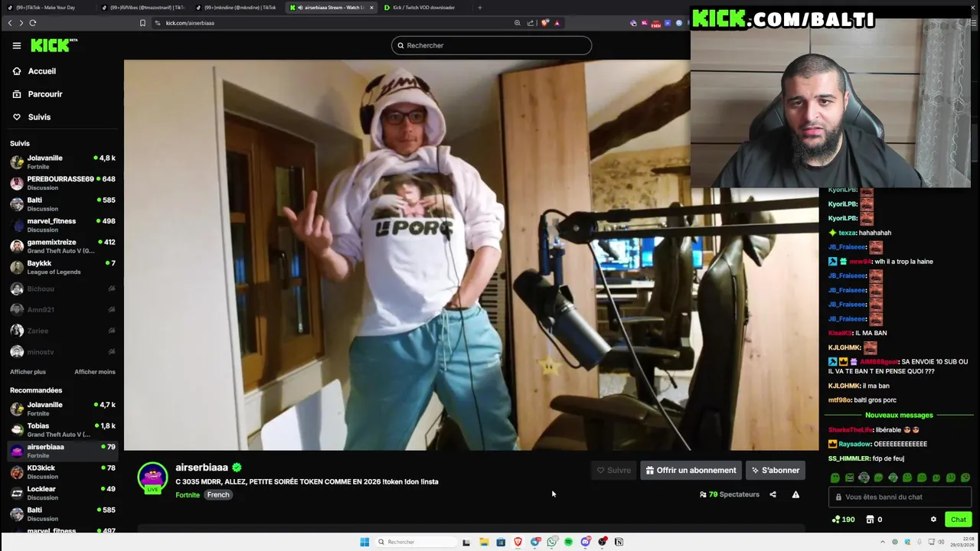Select airserbiaaa in the recommended list
Screen dimensions: 980x551
(62, 451)
